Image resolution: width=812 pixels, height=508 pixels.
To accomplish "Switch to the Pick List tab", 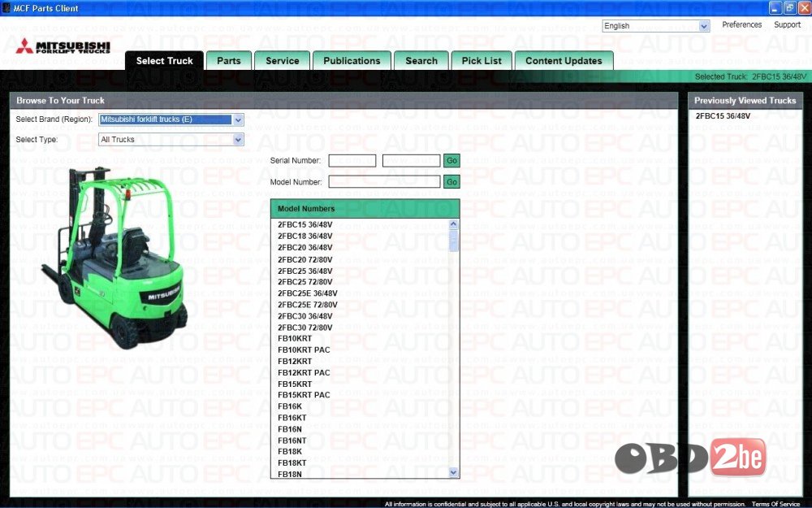I will pyautogui.click(x=482, y=61).
